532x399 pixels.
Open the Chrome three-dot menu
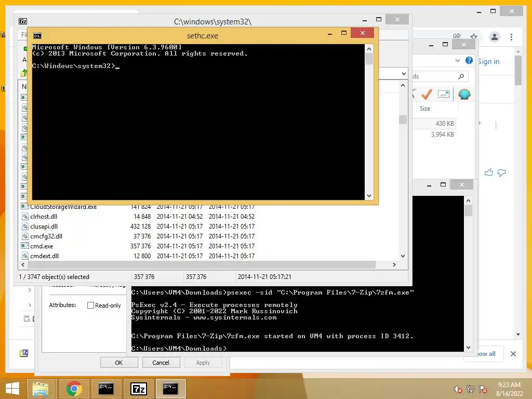(x=511, y=37)
